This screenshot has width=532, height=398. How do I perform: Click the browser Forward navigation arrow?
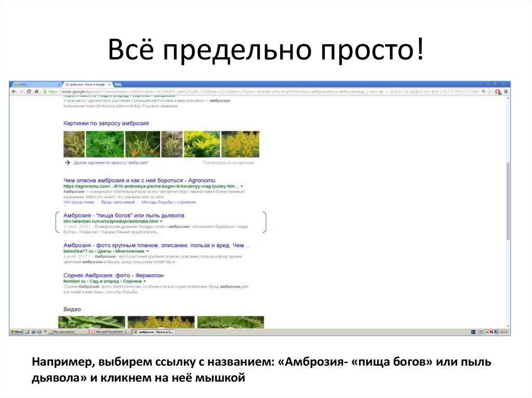click(21, 91)
